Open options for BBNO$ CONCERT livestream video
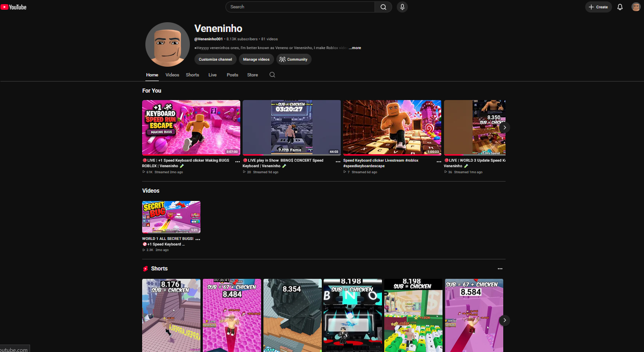 pyautogui.click(x=338, y=162)
